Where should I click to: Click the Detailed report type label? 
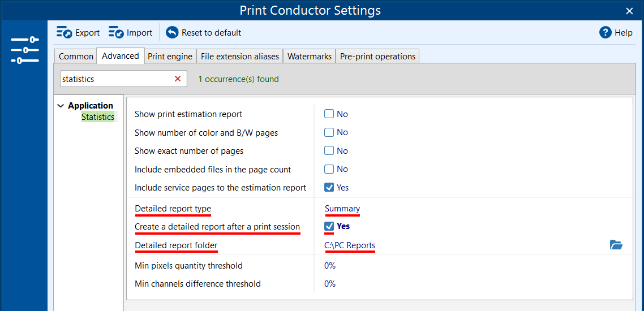tap(173, 209)
